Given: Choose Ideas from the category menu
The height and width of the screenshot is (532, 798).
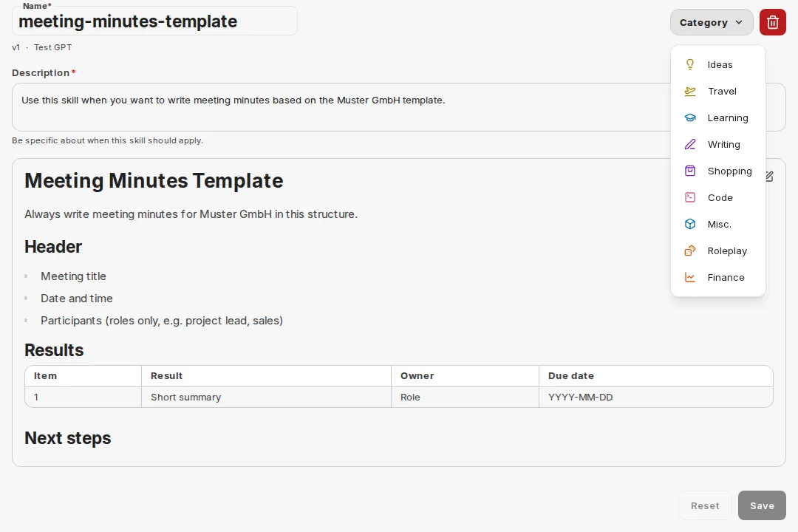Looking at the screenshot, I should tap(718, 65).
